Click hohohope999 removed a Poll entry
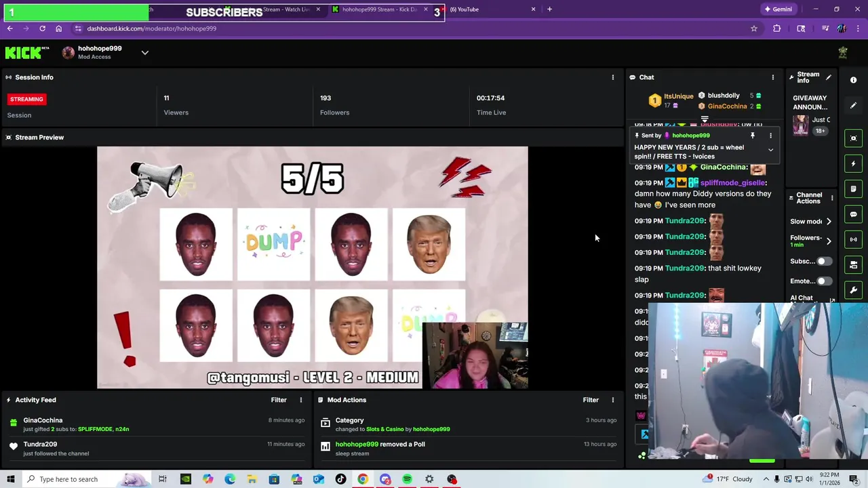The image size is (868, 488). click(x=467, y=448)
